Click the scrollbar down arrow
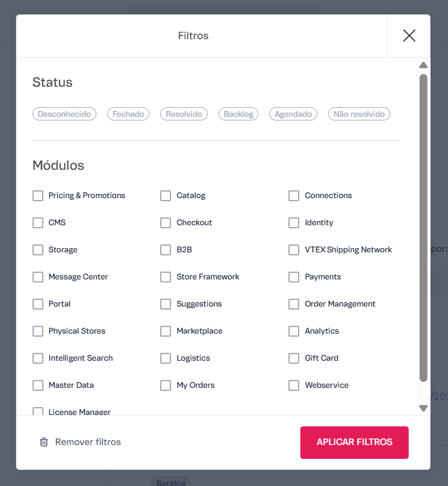Image resolution: width=448 pixels, height=486 pixels. pos(423,408)
